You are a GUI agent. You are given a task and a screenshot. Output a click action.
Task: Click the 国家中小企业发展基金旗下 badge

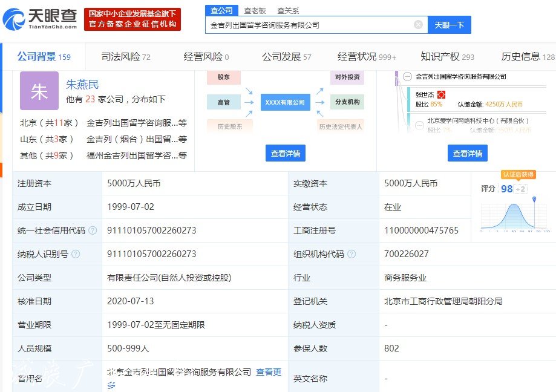click(x=129, y=18)
